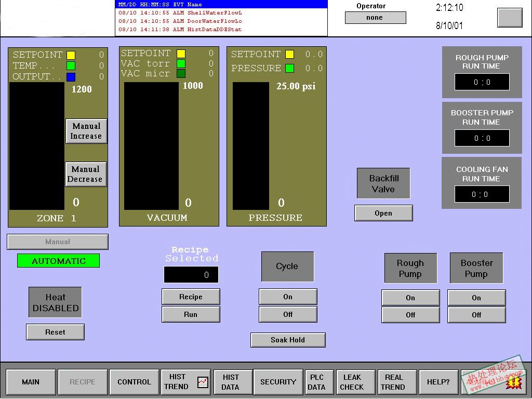This screenshot has width=532, height=399.
Task: Click the Zone 1 TEMP green swatch
Action: coord(71,65)
